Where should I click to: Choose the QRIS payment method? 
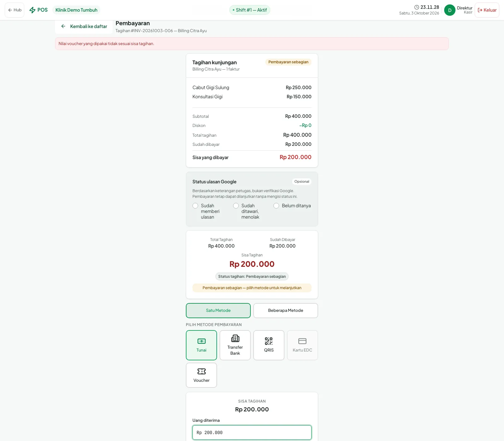(x=269, y=345)
